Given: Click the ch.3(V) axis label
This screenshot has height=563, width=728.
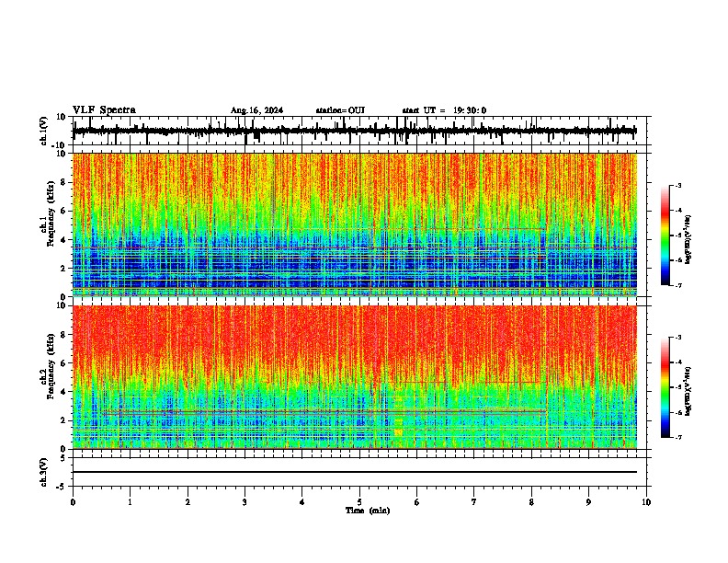Looking at the screenshot, I should [x=44, y=472].
